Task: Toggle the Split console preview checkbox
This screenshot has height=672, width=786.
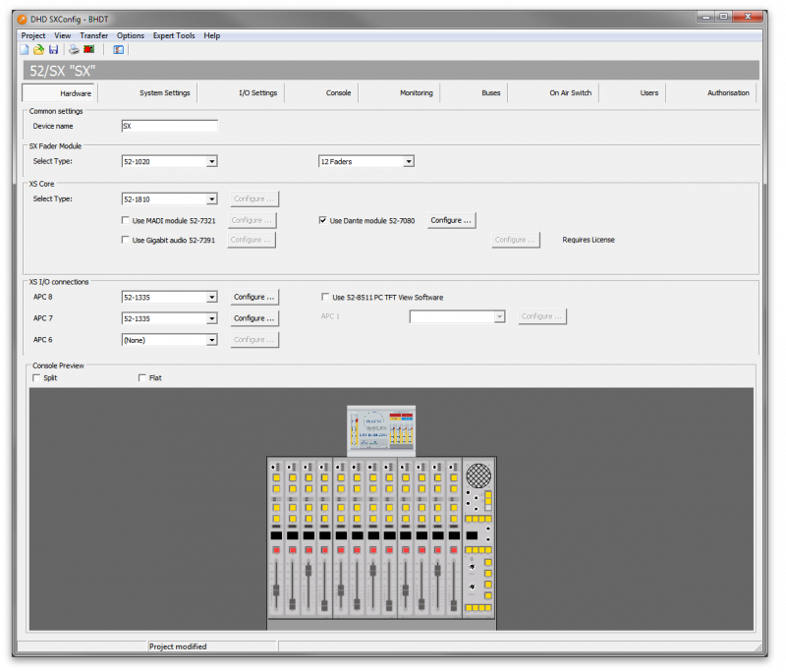Action: click(36, 377)
